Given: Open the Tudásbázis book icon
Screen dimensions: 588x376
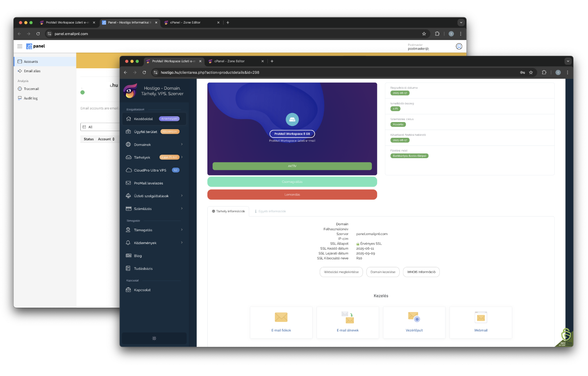Looking at the screenshot, I should pyautogui.click(x=128, y=268).
